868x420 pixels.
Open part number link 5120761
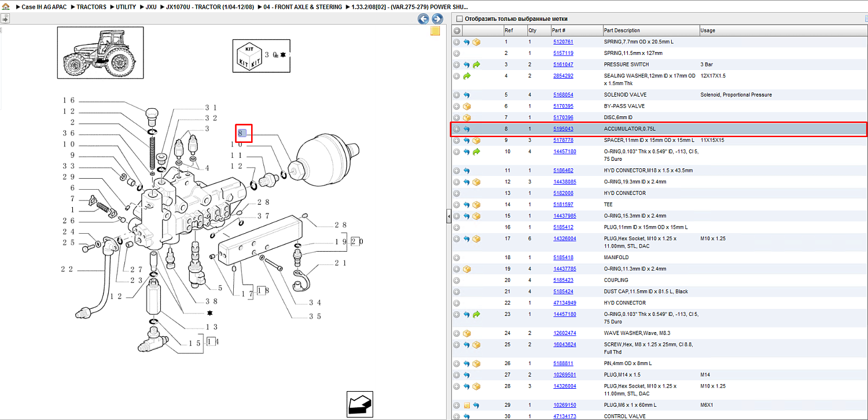click(563, 42)
